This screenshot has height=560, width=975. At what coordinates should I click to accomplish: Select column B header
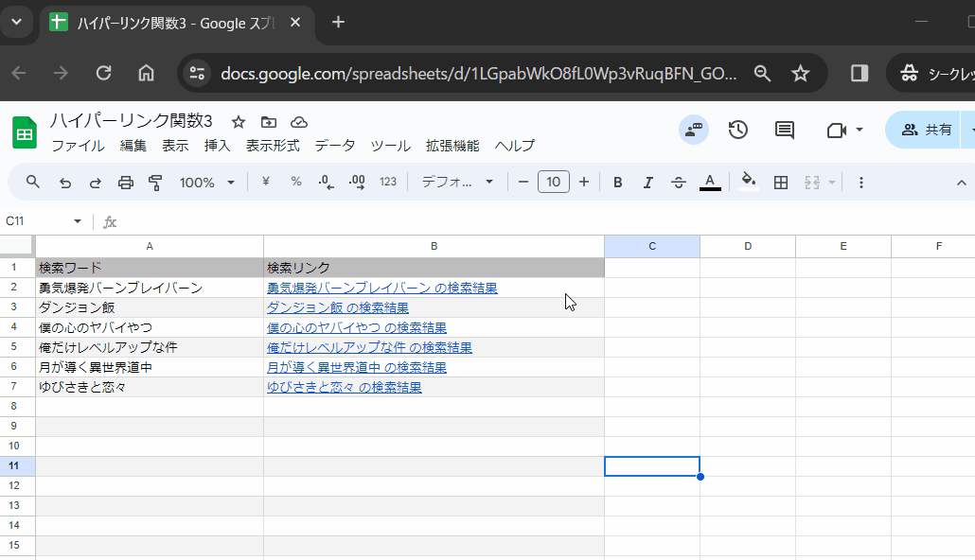click(434, 246)
